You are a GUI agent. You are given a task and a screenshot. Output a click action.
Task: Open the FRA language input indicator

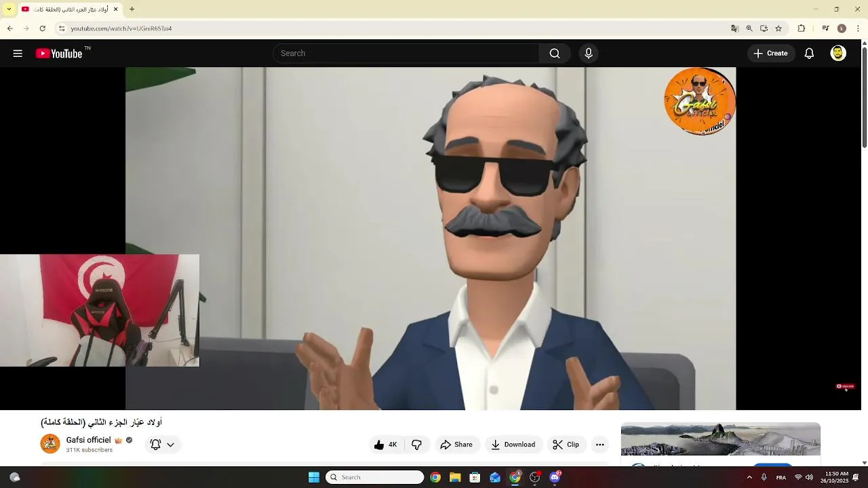point(781,477)
